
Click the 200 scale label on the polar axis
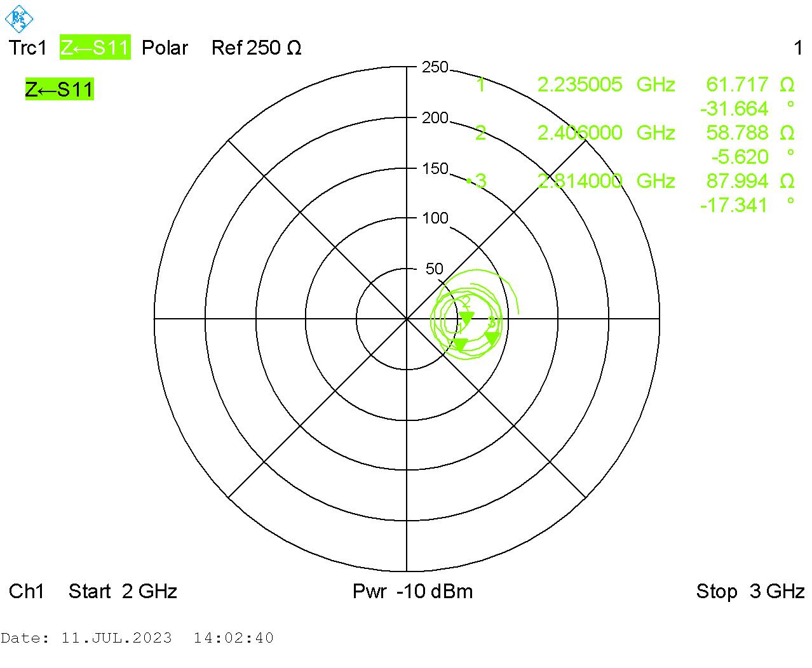coord(435,118)
